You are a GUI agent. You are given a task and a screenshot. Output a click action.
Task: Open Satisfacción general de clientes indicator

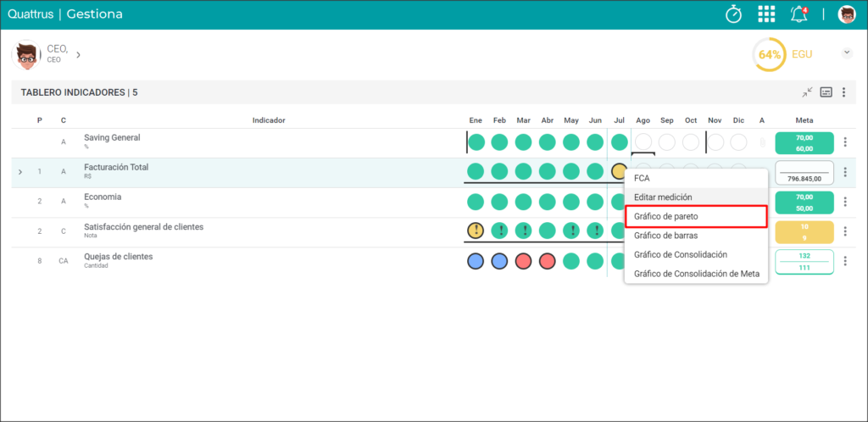tap(143, 227)
